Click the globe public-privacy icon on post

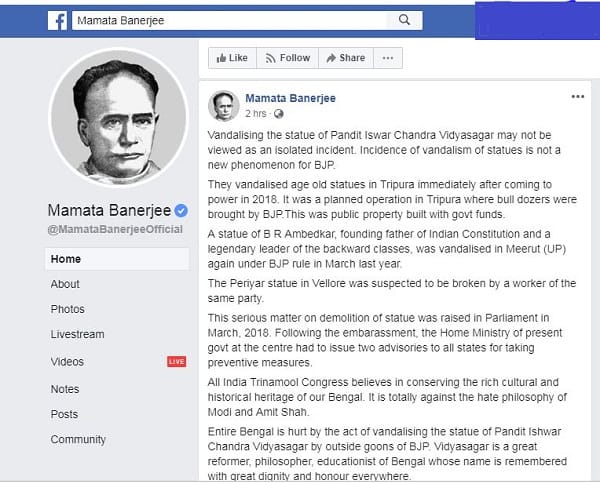tap(279, 114)
